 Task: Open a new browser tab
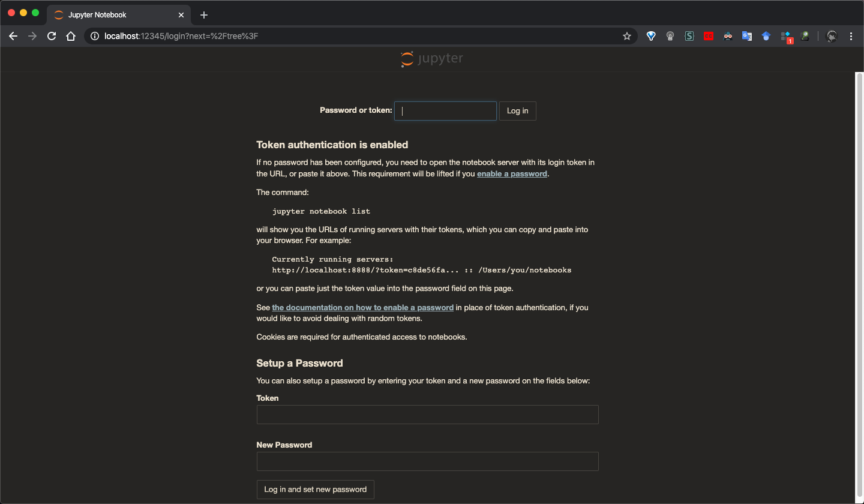[204, 15]
